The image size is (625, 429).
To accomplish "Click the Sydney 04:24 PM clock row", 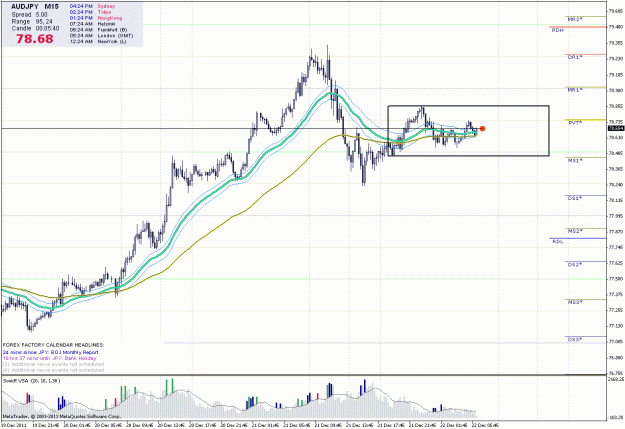I will tap(92, 6).
